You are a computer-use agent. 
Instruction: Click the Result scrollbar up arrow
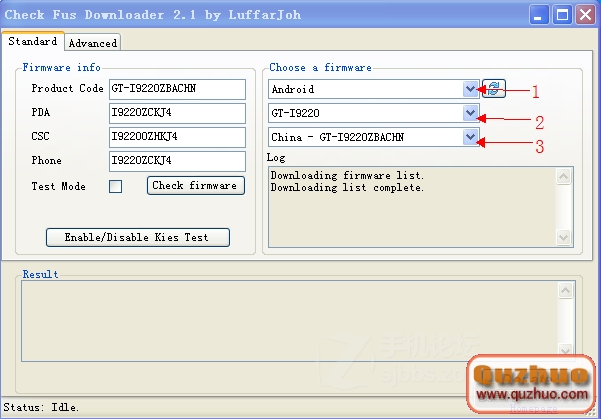pyautogui.click(x=565, y=290)
